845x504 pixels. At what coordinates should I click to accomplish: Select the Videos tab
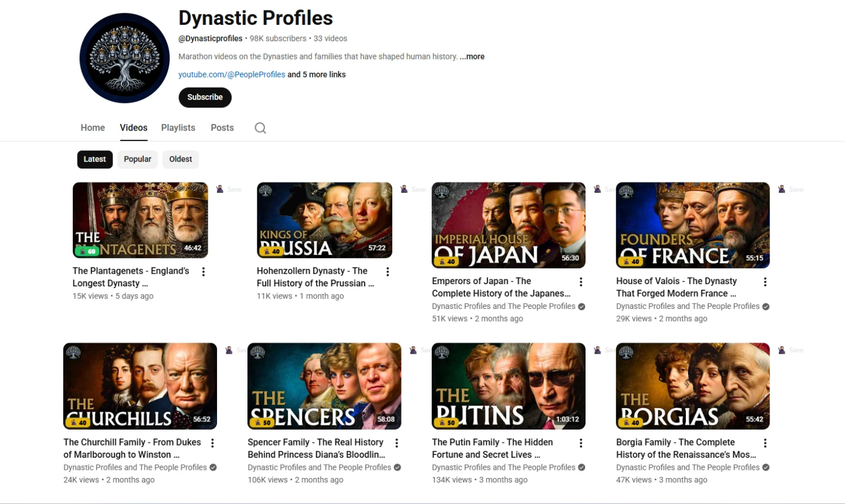click(134, 128)
